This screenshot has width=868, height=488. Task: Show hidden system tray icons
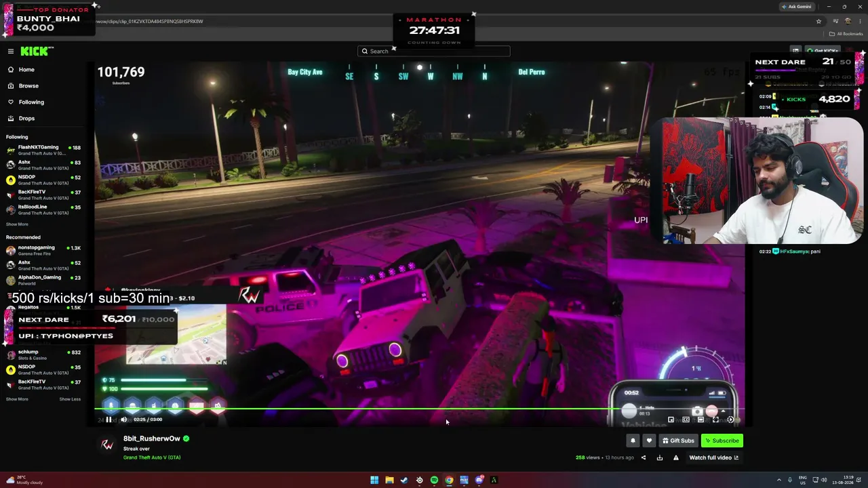click(x=778, y=480)
